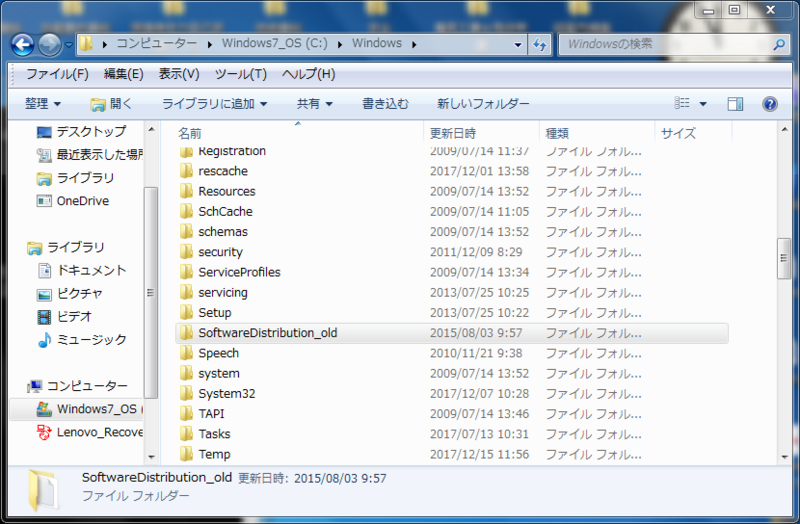The width and height of the screenshot is (800, 524).
Task: Open the ヘルプ(H) menu
Action: point(309,74)
